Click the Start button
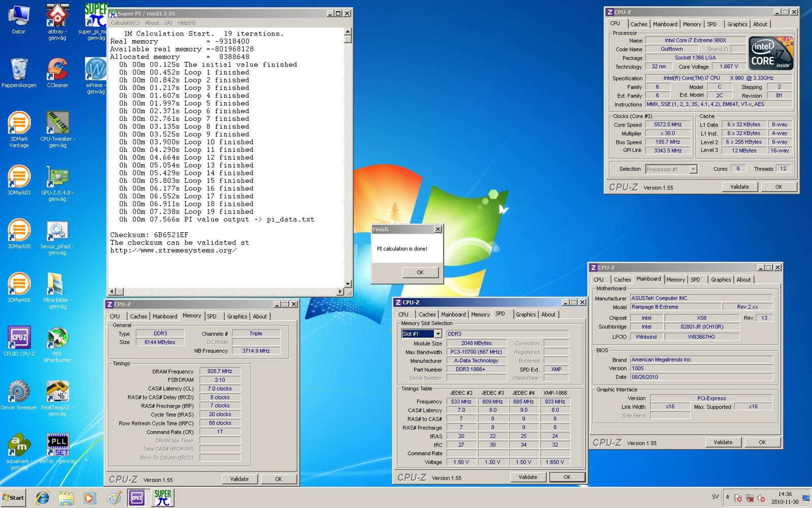Screen dimensions: 812x508 [x=14, y=498]
